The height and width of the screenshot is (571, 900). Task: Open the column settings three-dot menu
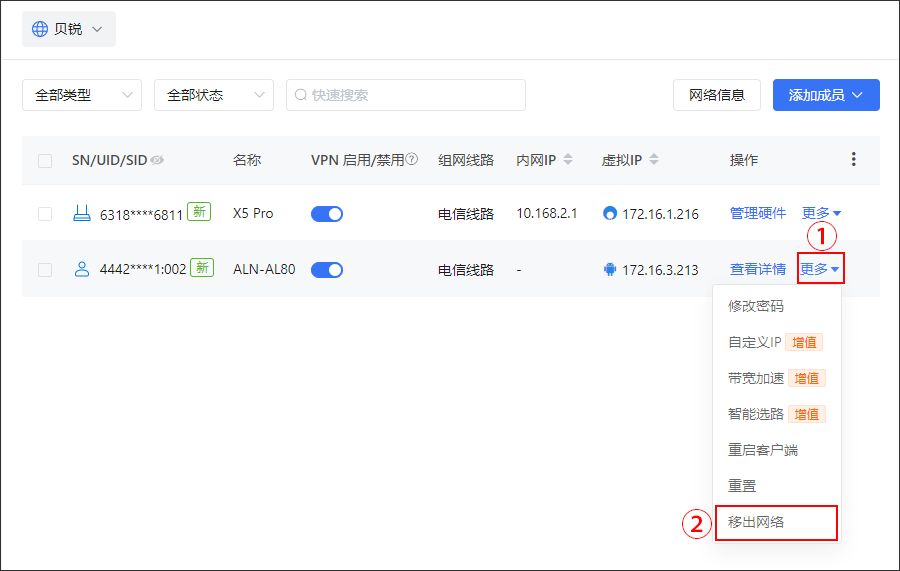pos(854,159)
